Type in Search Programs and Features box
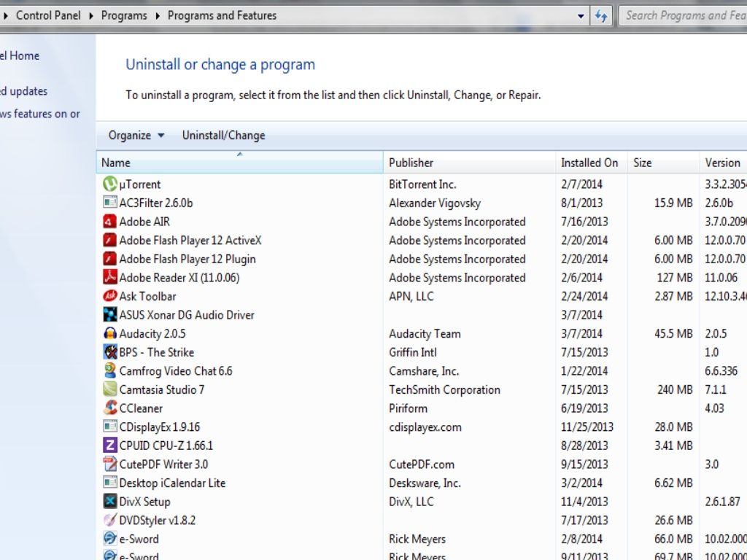747x560 pixels. tap(684, 15)
